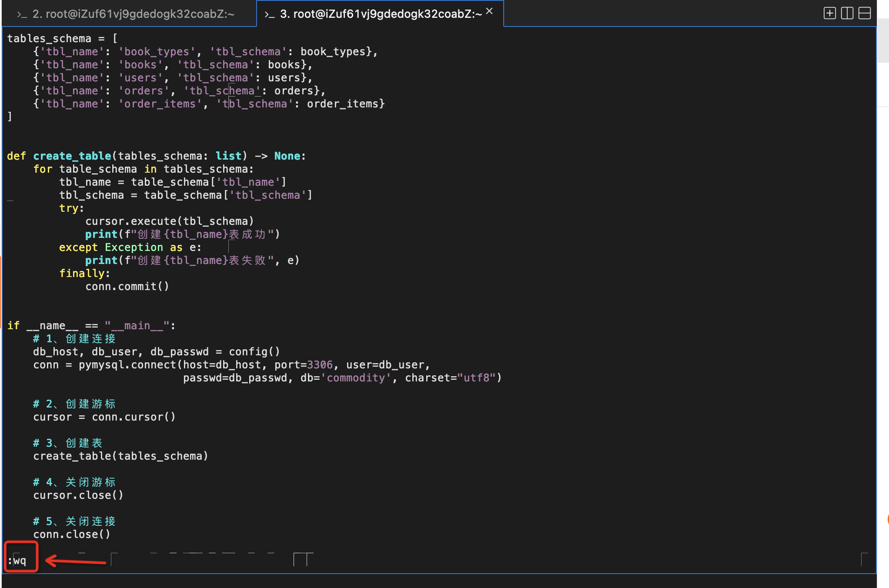Click the split vertically icon
This screenshot has height=588, width=889.
point(847,13)
